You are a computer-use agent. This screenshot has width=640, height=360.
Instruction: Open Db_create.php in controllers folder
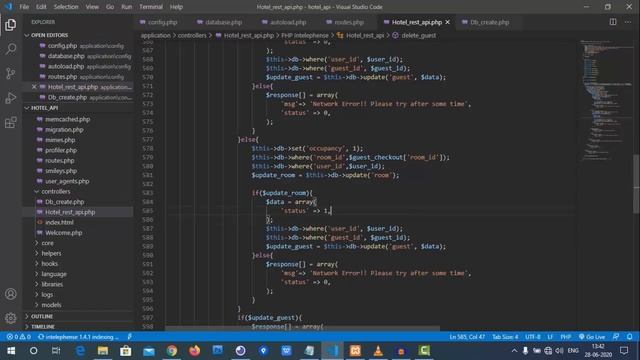point(64,202)
